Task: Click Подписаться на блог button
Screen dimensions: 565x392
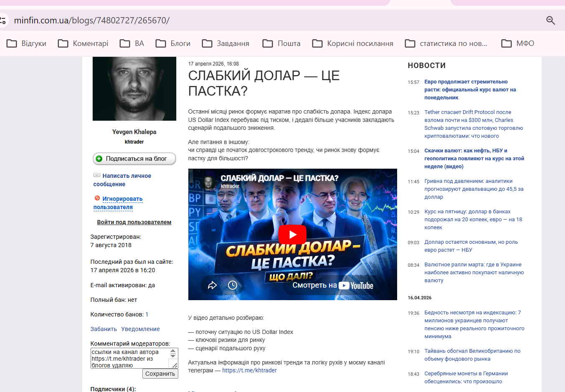Action: coord(134,159)
